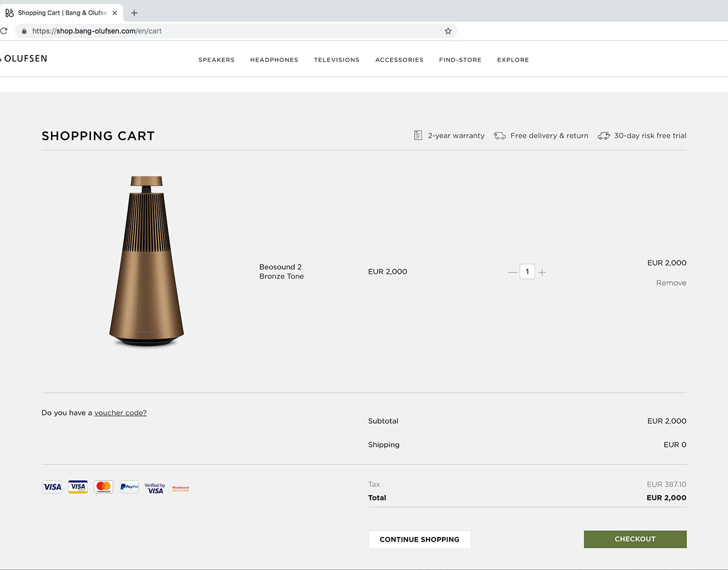Open the Speakers menu
The image size is (728, 570).
[x=217, y=60]
